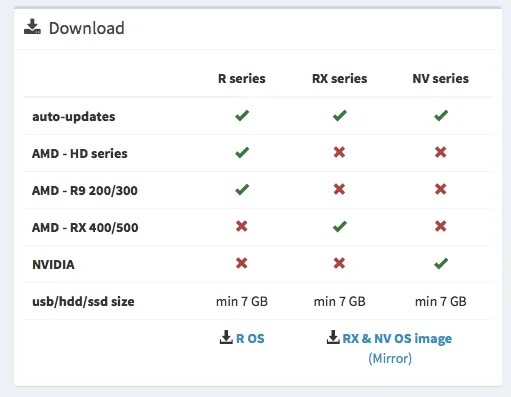The image size is (511, 397).
Task: Click NV series AMD R9 200/300 red cross
Action: click(x=441, y=190)
